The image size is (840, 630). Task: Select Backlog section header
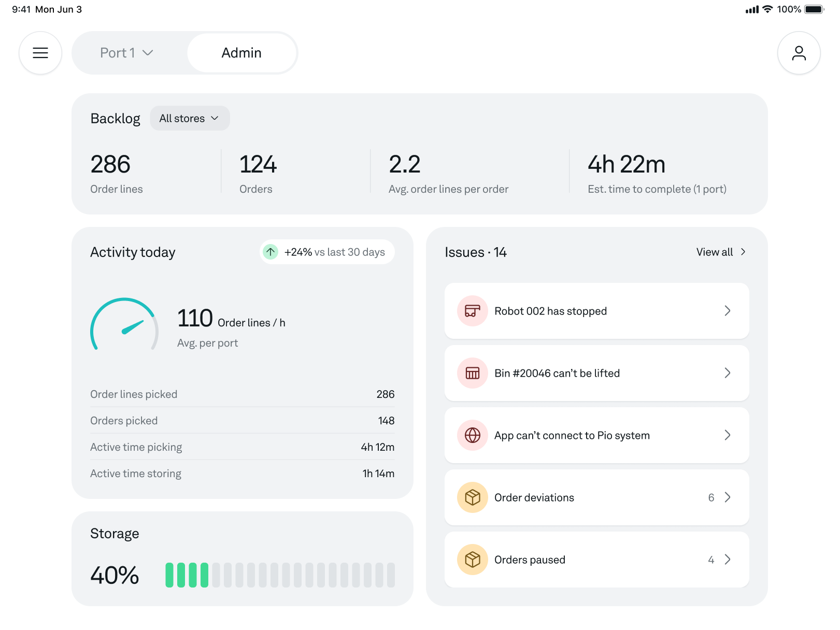pyautogui.click(x=115, y=118)
